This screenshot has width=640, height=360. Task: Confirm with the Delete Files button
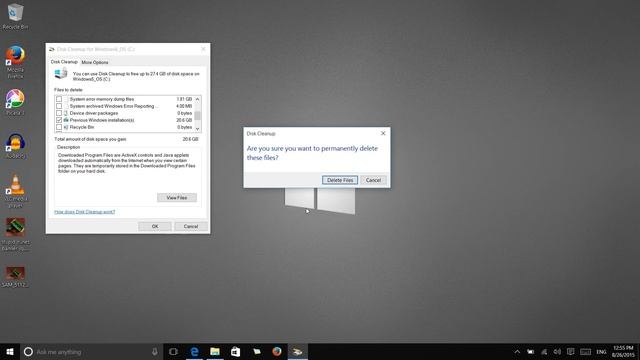coord(340,180)
